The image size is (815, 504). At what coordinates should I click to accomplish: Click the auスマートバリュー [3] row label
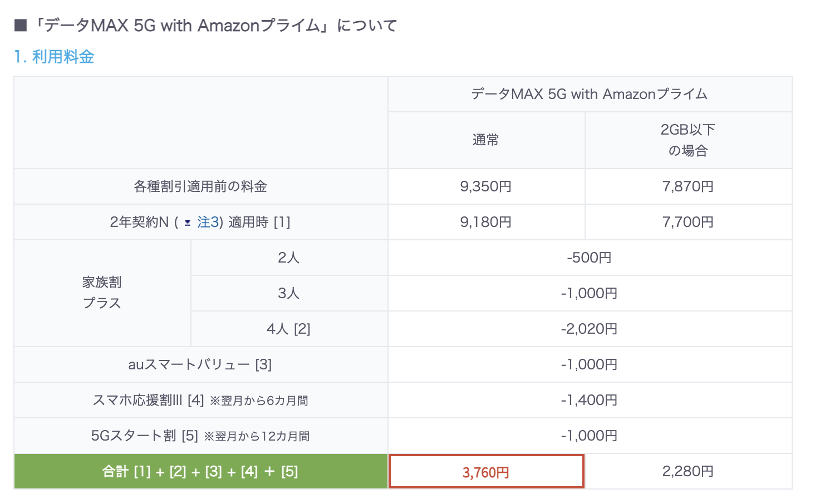(201, 364)
